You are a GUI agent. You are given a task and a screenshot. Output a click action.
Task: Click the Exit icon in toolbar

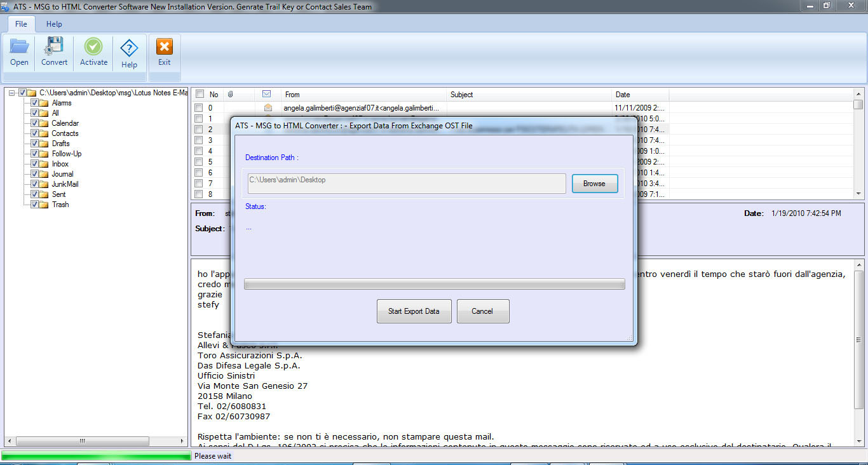pos(165,46)
